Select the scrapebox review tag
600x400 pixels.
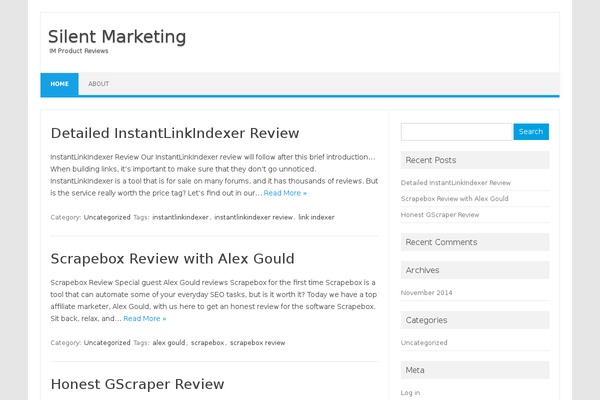257,343
